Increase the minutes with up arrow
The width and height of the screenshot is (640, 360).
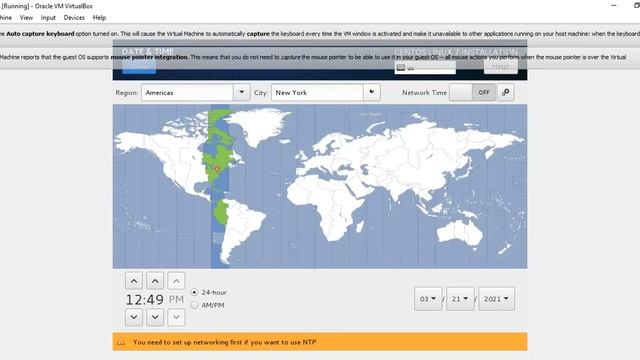point(155,281)
